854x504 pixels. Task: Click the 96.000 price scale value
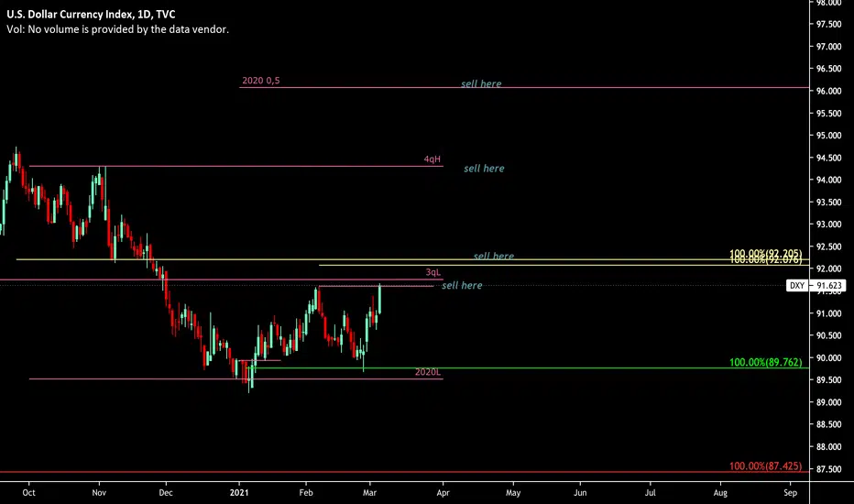[828, 91]
